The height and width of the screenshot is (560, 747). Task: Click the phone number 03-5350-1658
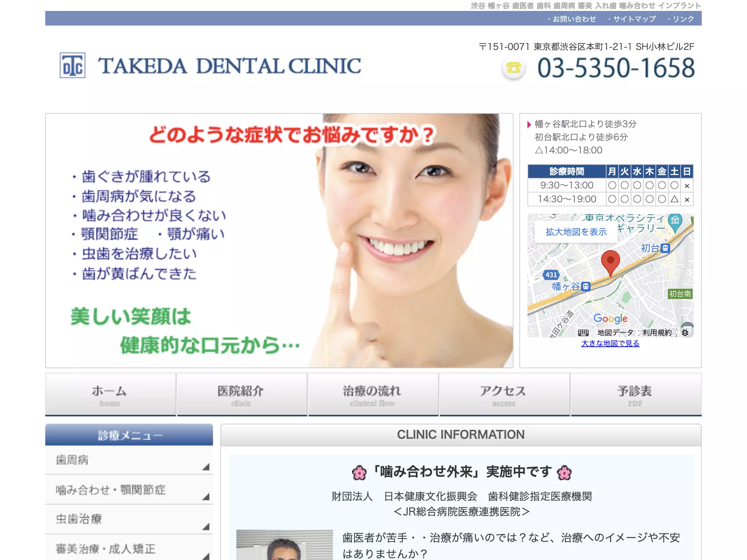tap(616, 68)
